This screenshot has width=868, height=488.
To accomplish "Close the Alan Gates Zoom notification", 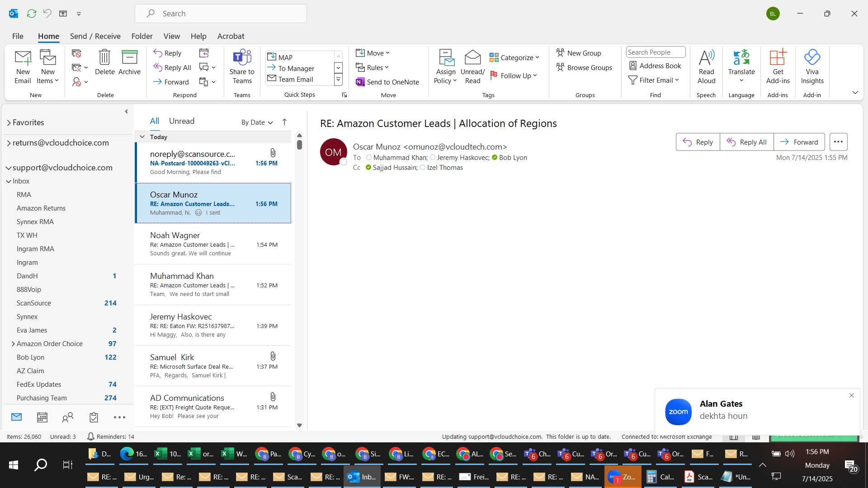I will tap(852, 395).
